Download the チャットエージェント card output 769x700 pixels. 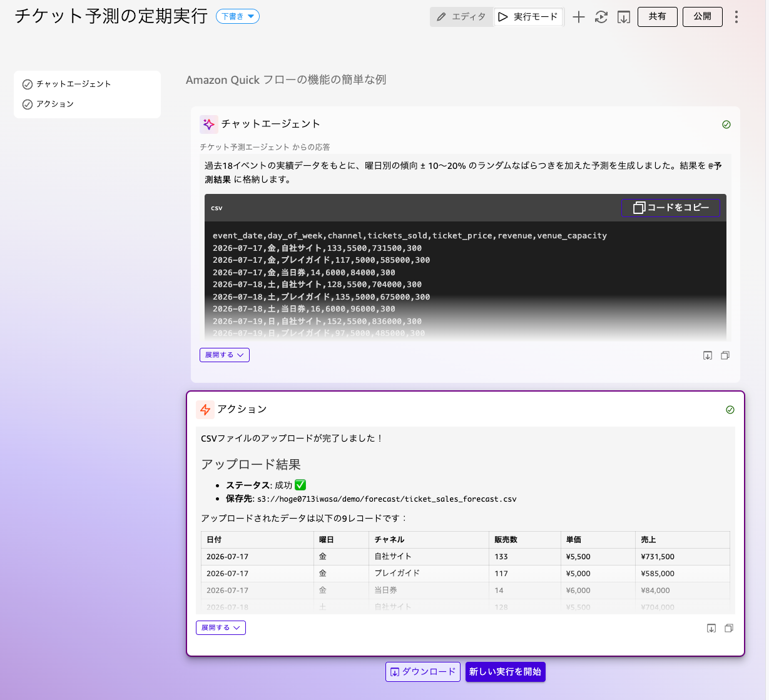pos(708,355)
